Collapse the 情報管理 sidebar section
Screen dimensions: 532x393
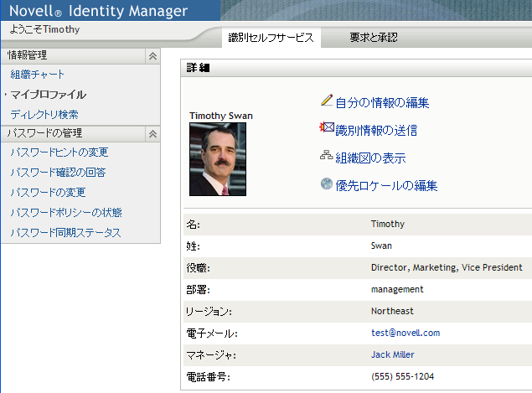152,56
